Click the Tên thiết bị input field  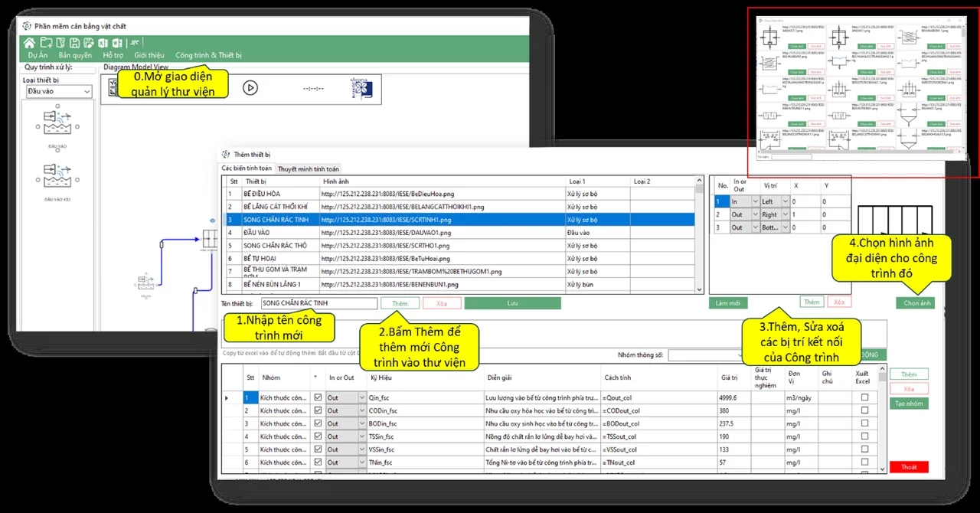point(318,303)
